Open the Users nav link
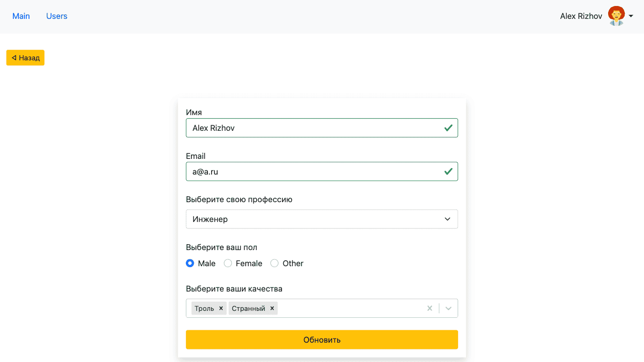Screen dimensions: 644x362 point(57,16)
